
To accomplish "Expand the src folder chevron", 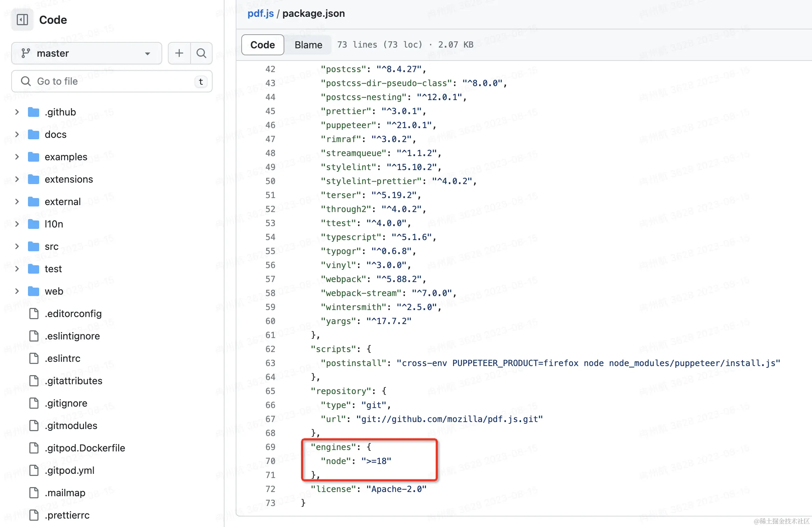I will click(x=17, y=246).
